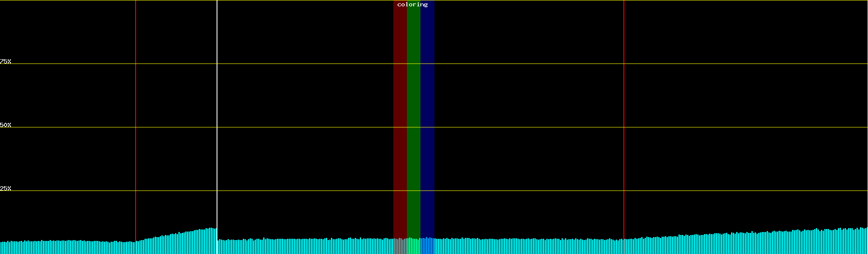The height and width of the screenshot is (254, 868).
Task: Click the 50% axis label
Action: point(6,125)
